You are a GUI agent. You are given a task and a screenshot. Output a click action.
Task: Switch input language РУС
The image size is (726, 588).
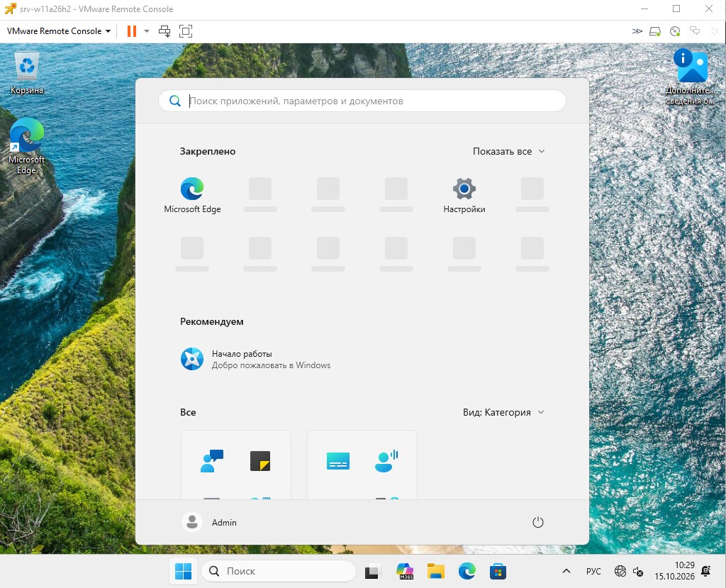[x=593, y=571]
